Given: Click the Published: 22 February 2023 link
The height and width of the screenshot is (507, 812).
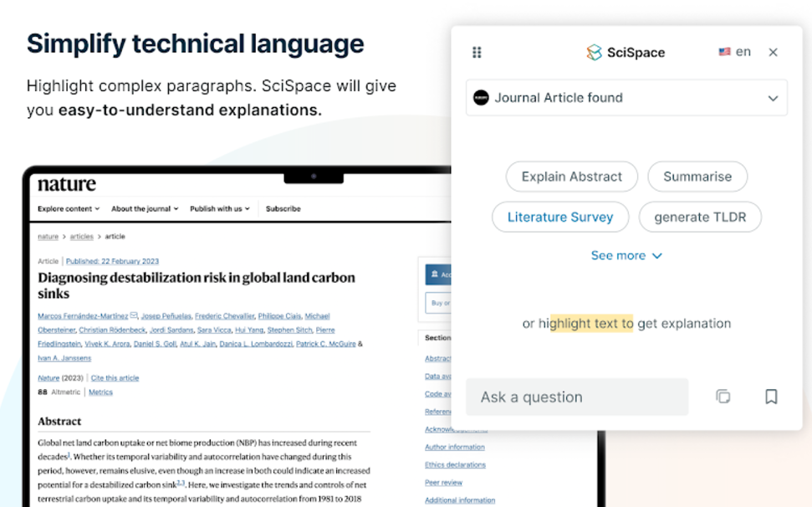Looking at the screenshot, I should click(112, 262).
